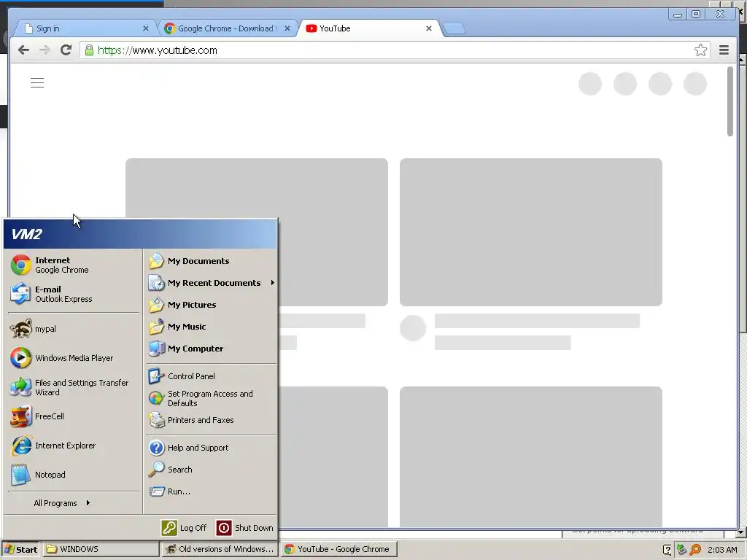Screen dimensions: 747x560
Task: Close the YouTube tab
Action: tap(429, 28)
